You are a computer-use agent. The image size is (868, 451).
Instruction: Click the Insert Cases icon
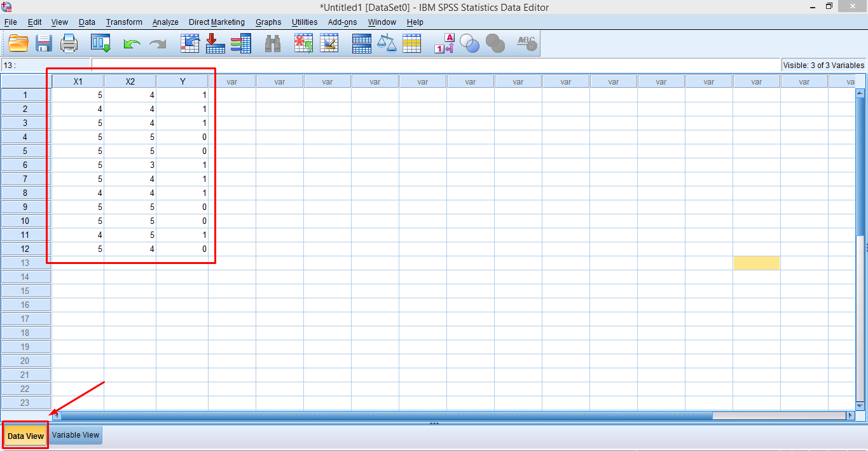303,43
